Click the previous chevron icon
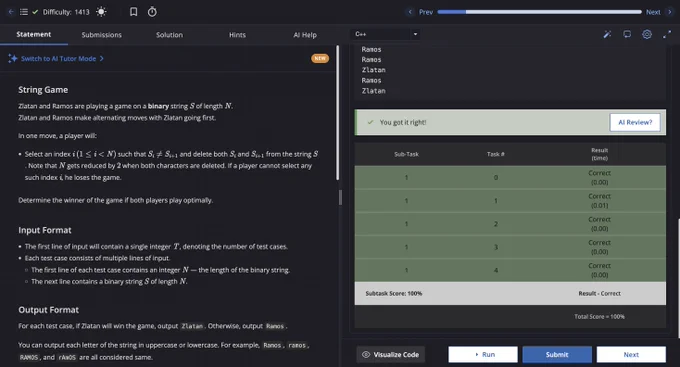Image resolution: width=680 pixels, height=367 pixels. click(x=410, y=12)
